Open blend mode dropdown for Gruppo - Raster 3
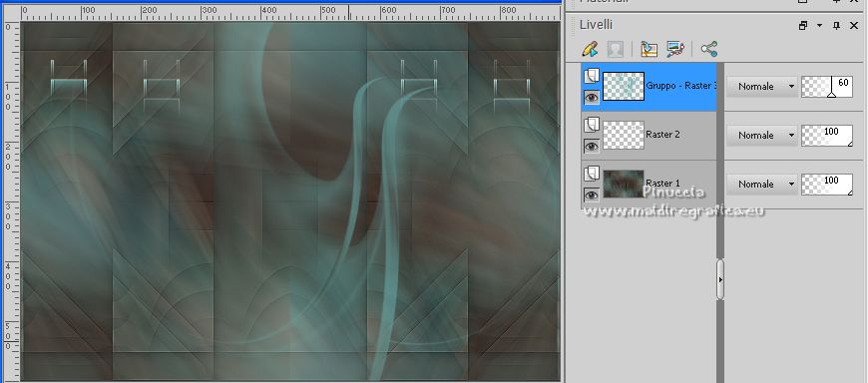Image resolution: width=868 pixels, height=383 pixels. pos(761,87)
